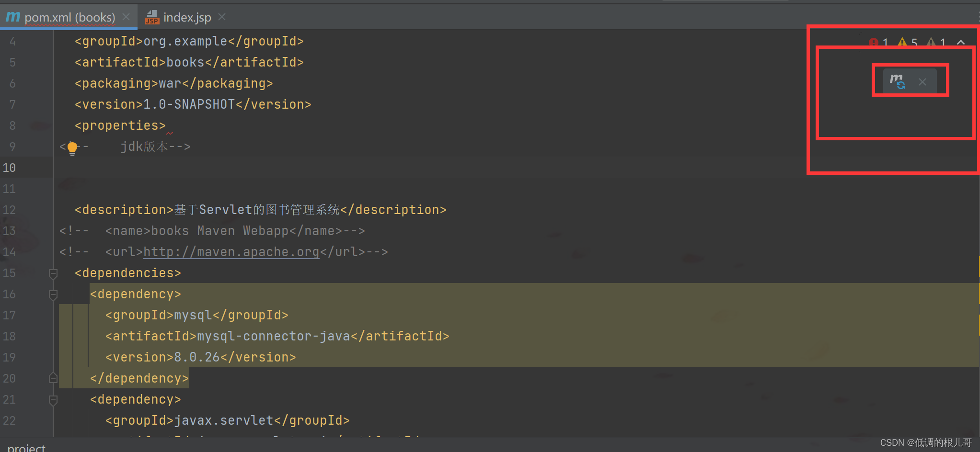The width and height of the screenshot is (980, 452).
Task: Click the fold marker at line 20
Action: point(53,378)
